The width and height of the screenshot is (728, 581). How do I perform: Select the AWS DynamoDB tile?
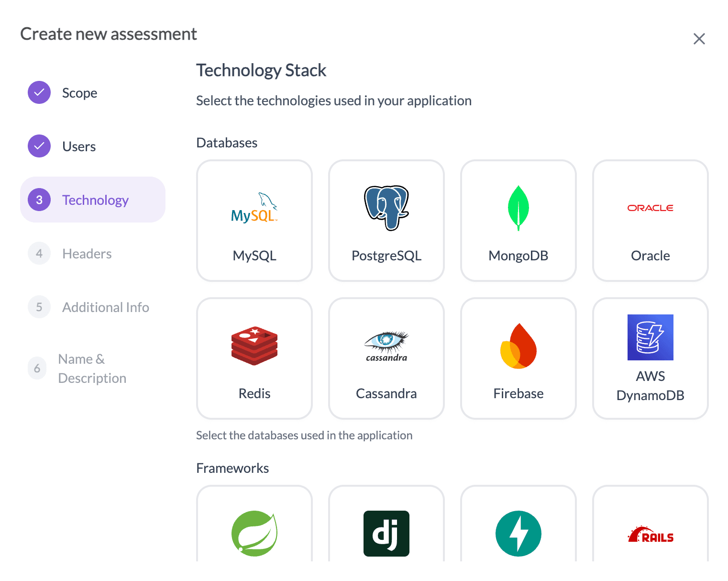tap(650, 358)
